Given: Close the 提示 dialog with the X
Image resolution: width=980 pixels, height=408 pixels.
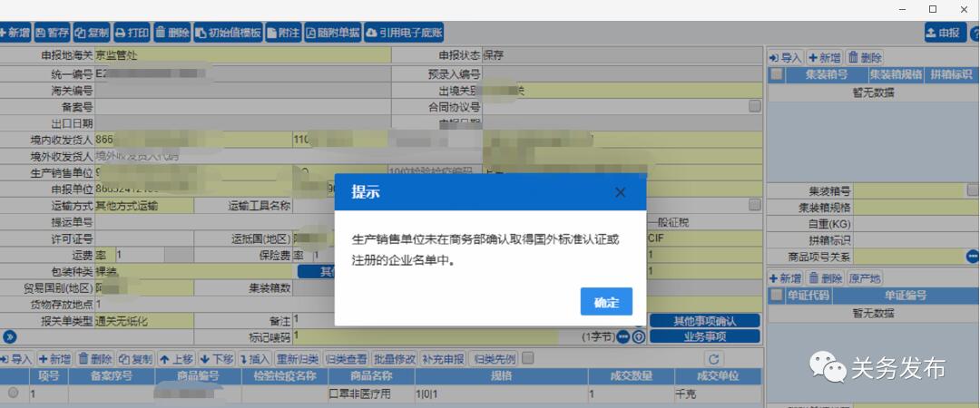Looking at the screenshot, I should click(x=620, y=192).
